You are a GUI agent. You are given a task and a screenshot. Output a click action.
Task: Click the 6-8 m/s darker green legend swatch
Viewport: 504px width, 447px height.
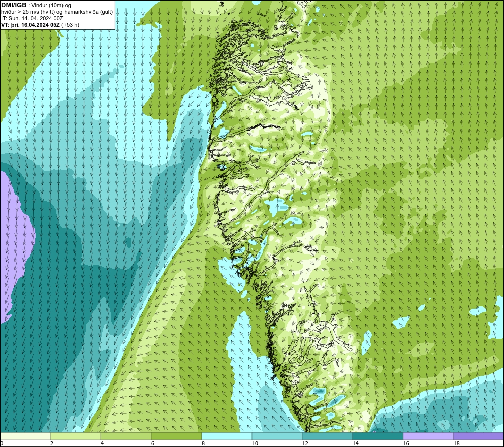click(x=176, y=436)
